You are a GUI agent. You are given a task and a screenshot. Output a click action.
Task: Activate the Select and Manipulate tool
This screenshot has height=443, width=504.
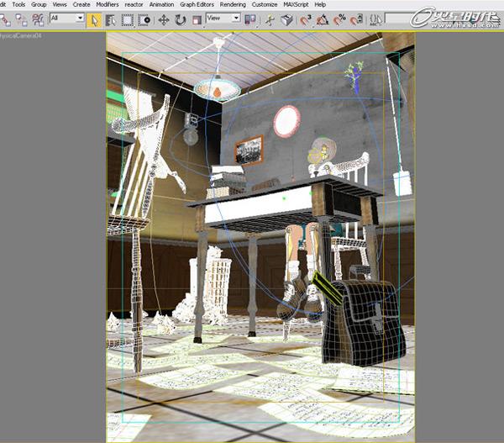270,20
